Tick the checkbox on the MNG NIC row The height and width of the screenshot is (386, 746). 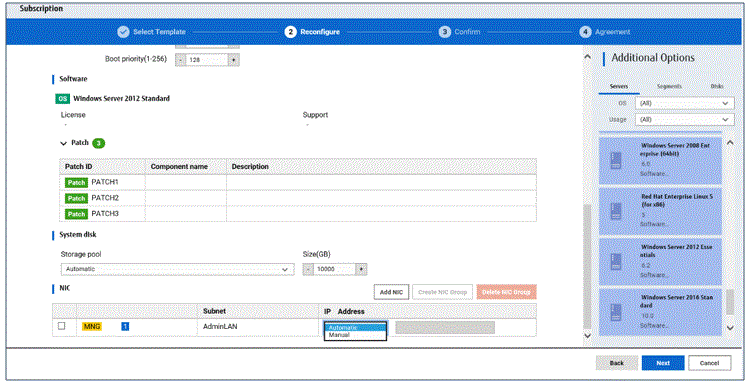pos(61,326)
